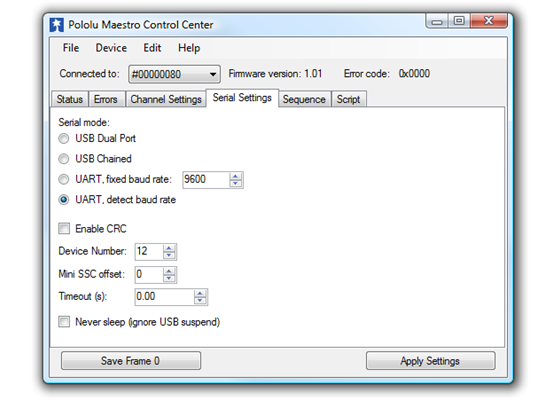The width and height of the screenshot is (560, 400).
Task: Switch to the Status tab
Action: (x=70, y=99)
